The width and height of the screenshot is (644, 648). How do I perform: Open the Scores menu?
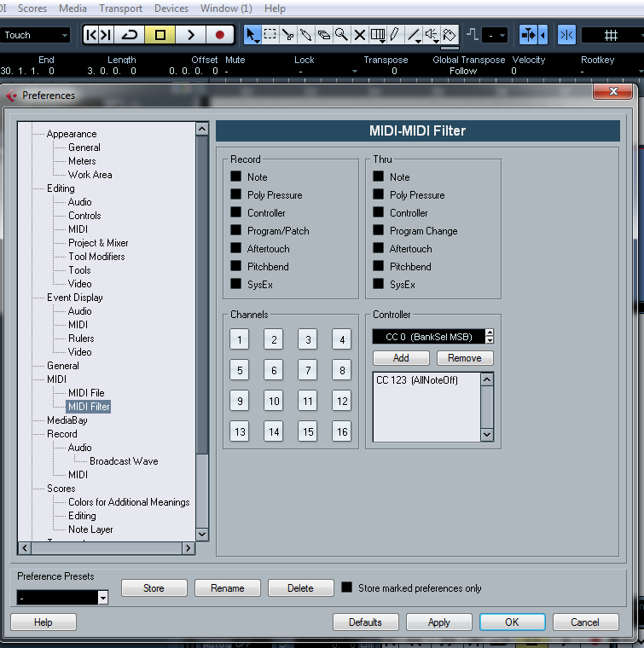click(32, 9)
